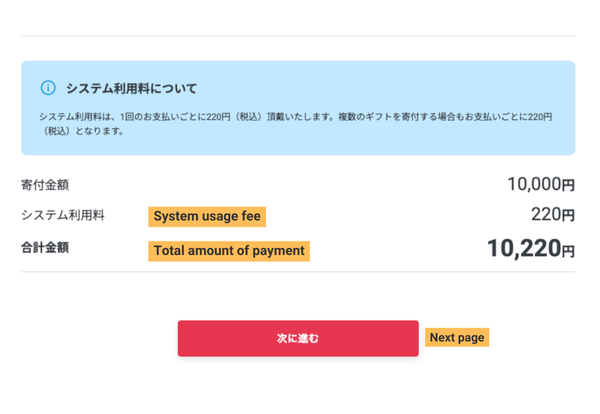Click the Total amount of payment tag

[229, 250]
